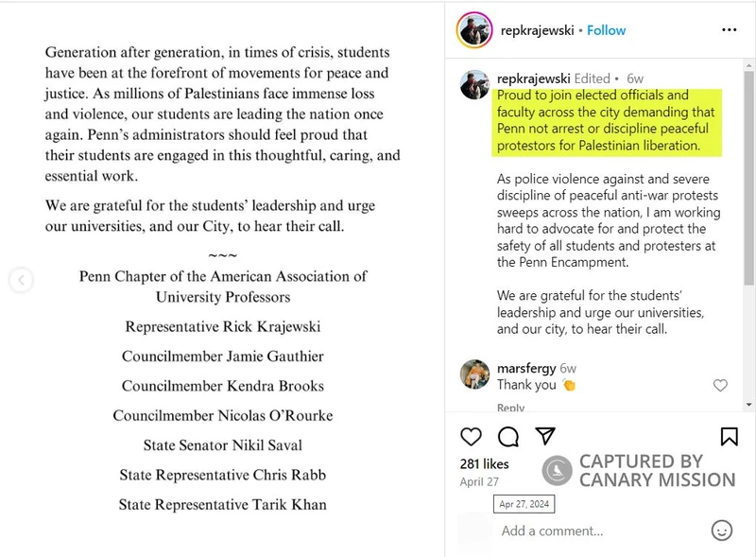The image size is (756, 557).
Task: Reply to marsfergy's comment
Action: click(x=510, y=408)
